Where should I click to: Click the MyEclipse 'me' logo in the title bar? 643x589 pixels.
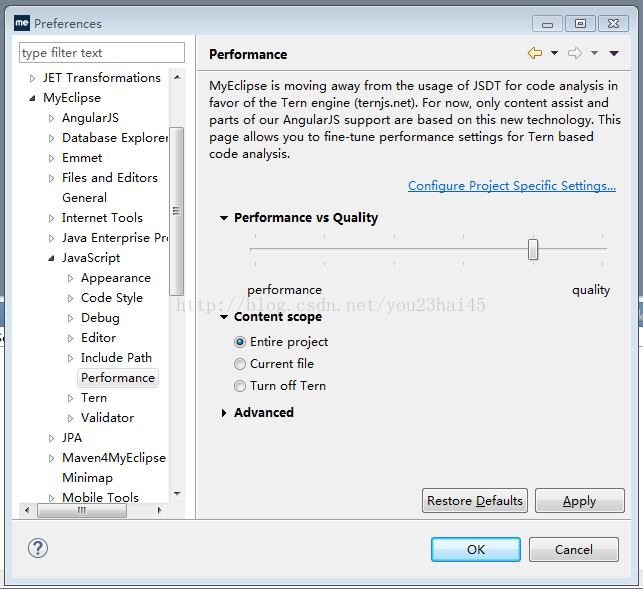(22, 23)
